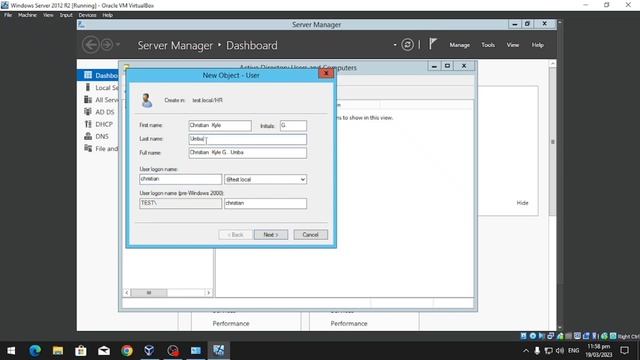Viewport: 640px width, 360px height.
Task: Click the Last name input field
Action: click(247, 139)
